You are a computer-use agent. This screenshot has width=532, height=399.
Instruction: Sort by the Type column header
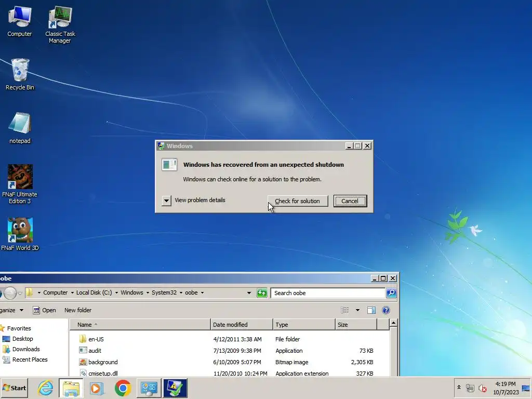click(304, 325)
